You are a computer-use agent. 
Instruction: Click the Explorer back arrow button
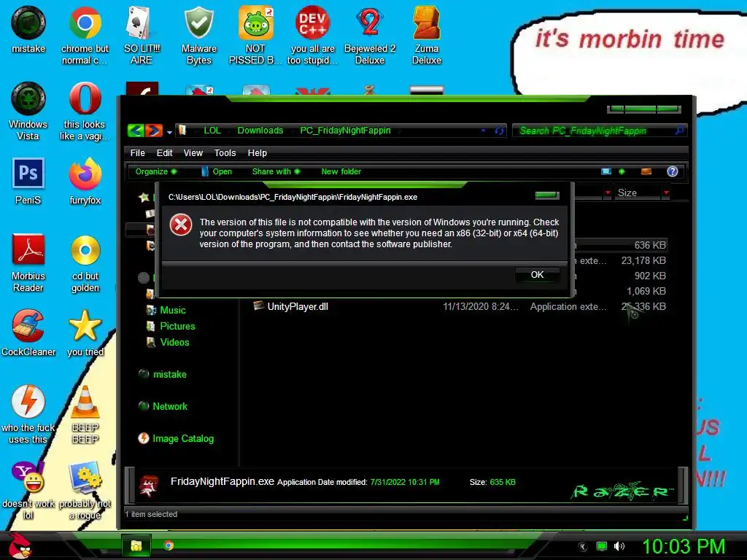(x=136, y=130)
